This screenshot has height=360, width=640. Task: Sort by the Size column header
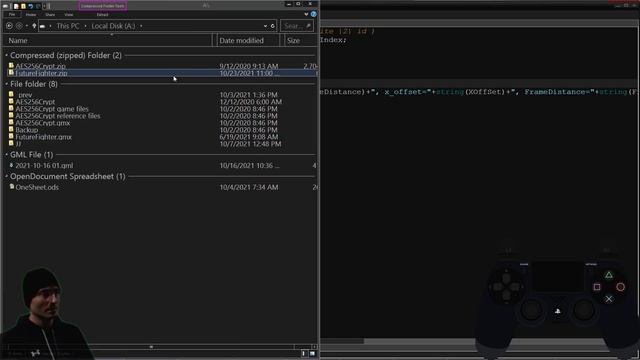(300, 40)
